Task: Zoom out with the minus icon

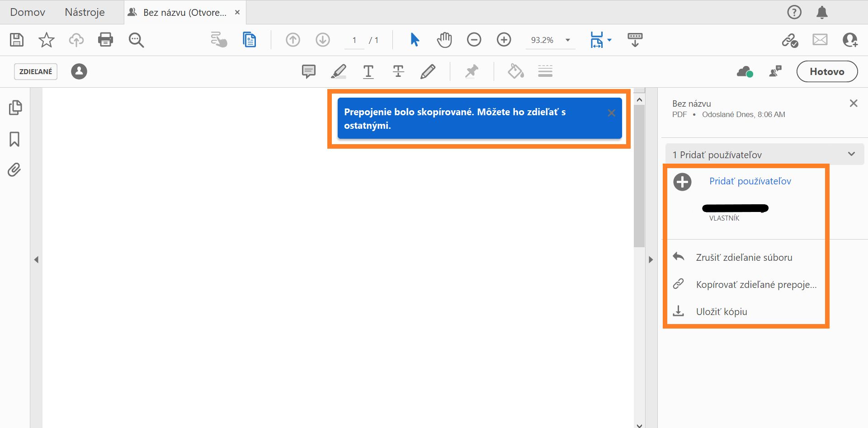Action: pyautogui.click(x=474, y=40)
